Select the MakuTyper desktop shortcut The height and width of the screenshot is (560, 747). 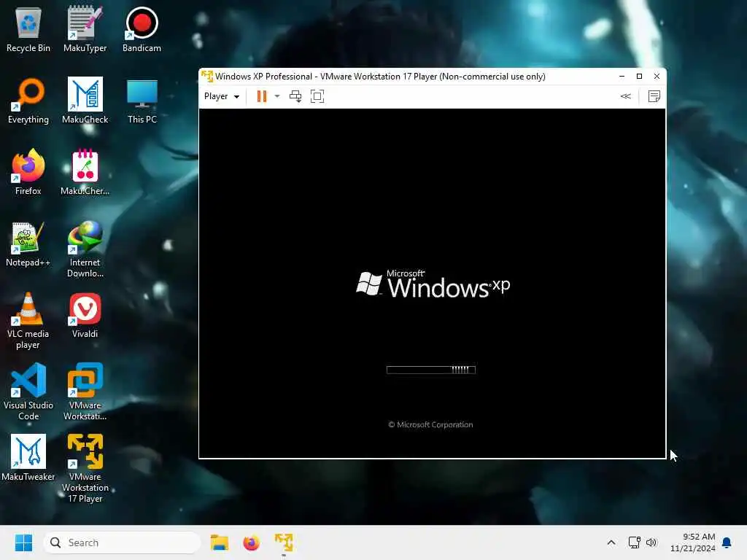[x=85, y=29]
